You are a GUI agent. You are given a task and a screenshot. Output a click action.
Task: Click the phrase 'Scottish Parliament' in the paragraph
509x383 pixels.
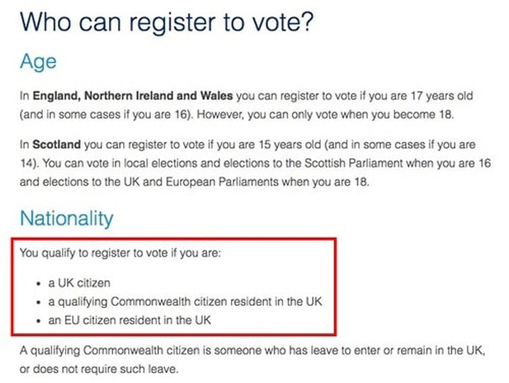point(354,163)
